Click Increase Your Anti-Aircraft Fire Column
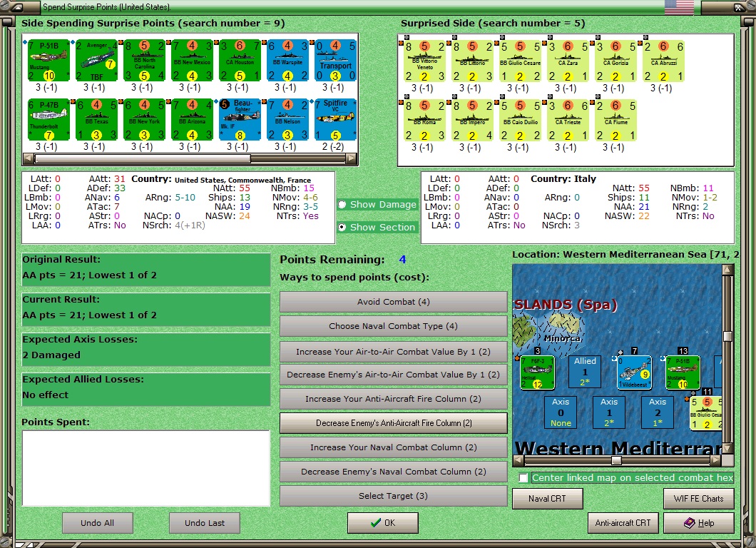This screenshot has height=548, width=756. (x=394, y=399)
